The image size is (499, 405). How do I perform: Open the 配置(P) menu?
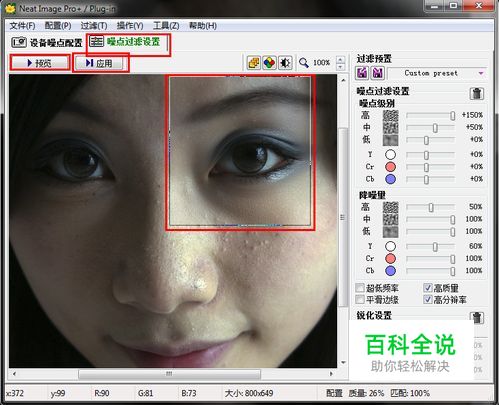point(58,26)
